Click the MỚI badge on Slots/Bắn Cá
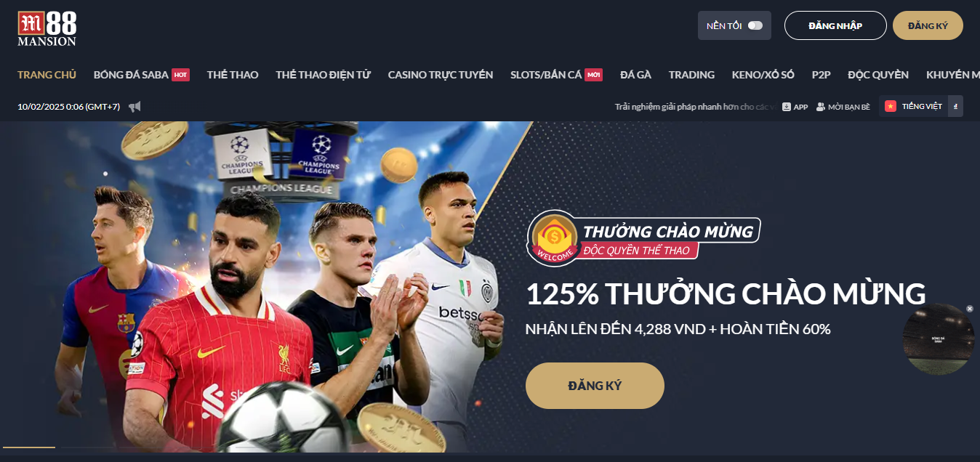The height and width of the screenshot is (462, 980). point(594,75)
